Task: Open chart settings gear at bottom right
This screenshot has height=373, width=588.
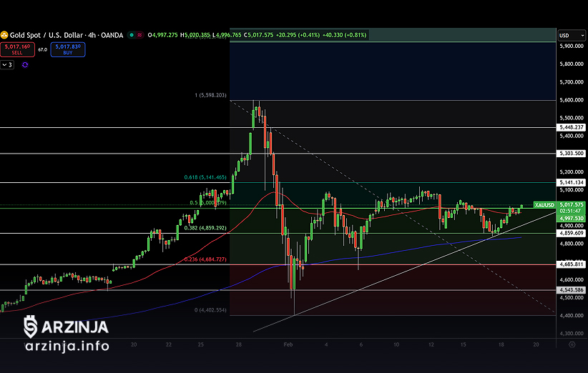Action: 572,344
